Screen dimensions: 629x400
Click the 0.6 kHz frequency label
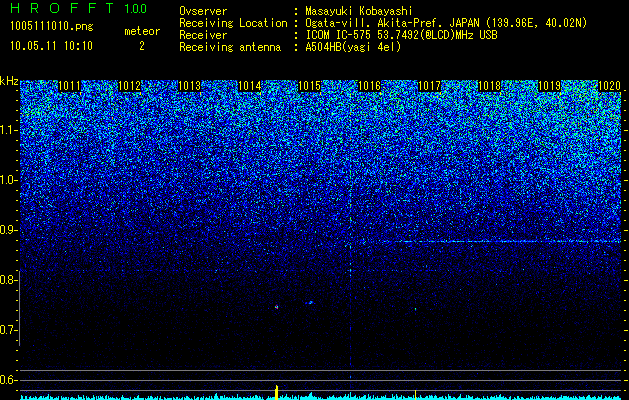pos(8,380)
